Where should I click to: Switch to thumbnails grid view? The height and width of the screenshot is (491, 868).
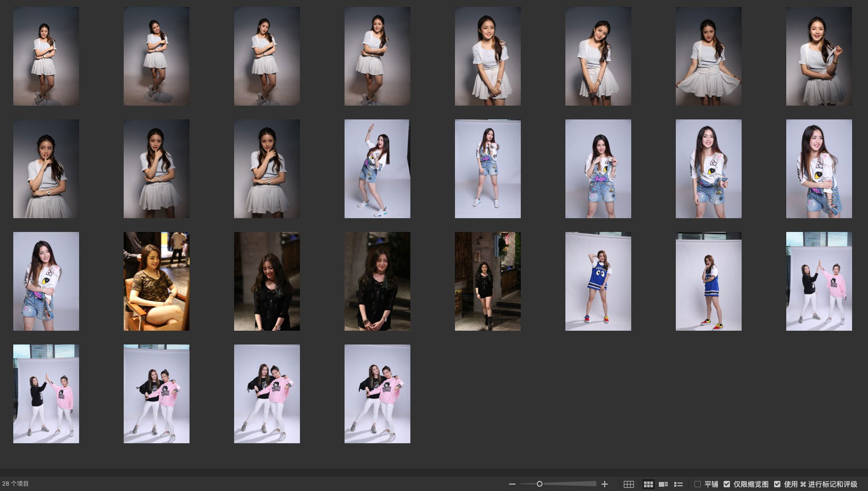tap(648, 484)
